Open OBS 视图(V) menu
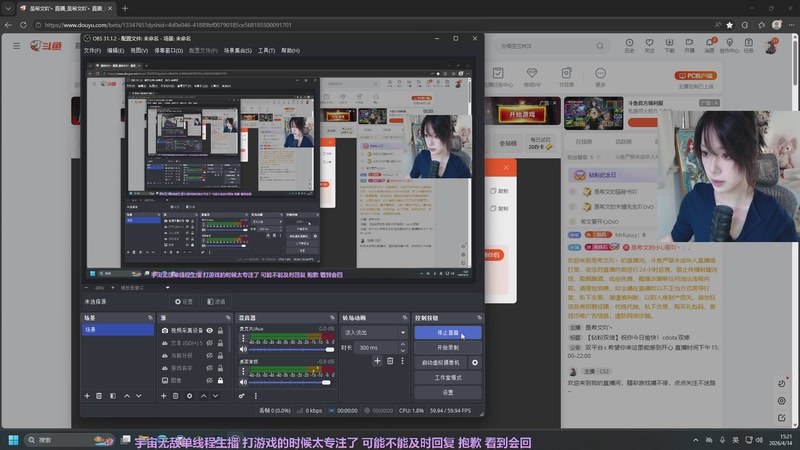The image size is (800, 450). (139, 51)
